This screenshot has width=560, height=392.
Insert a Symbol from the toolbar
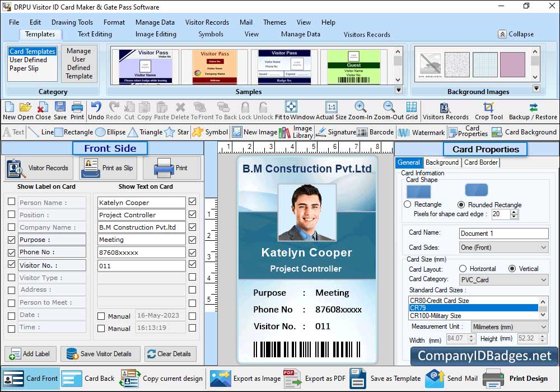coord(210,132)
